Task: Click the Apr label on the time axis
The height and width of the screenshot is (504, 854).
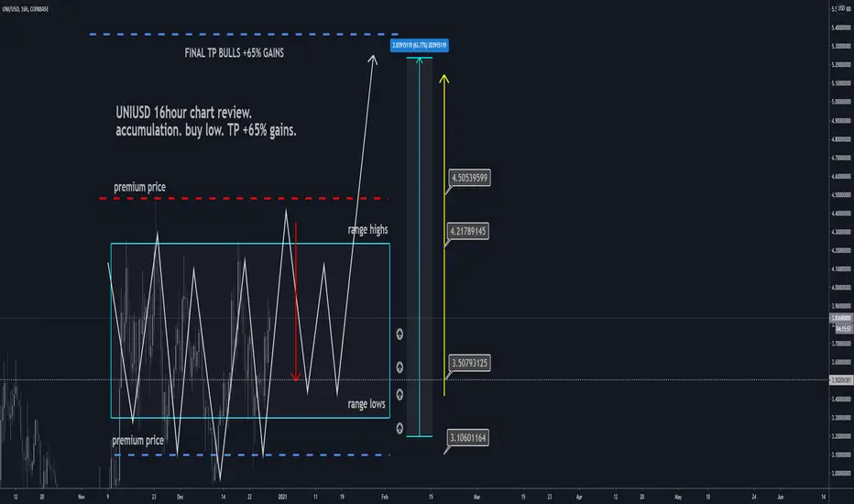Action: [x=579, y=497]
